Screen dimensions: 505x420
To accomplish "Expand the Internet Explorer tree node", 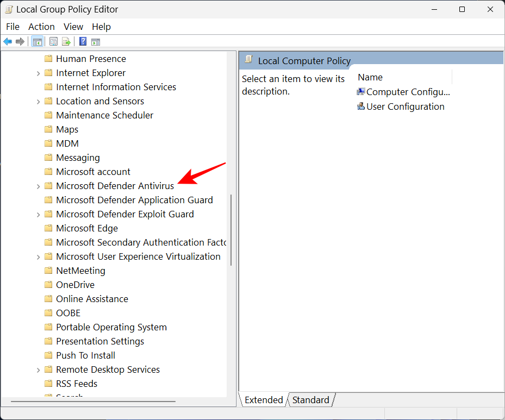I will tap(38, 73).
